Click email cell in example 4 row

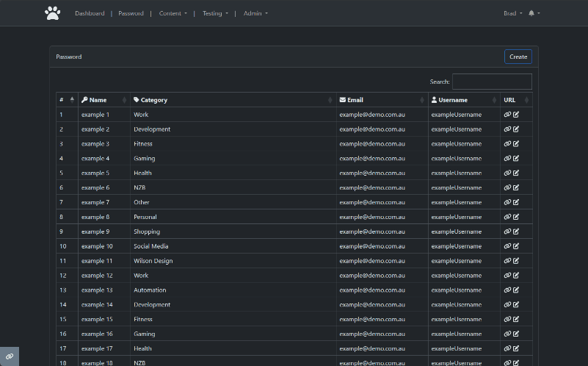pyautogui.click(x=382, y=159)
